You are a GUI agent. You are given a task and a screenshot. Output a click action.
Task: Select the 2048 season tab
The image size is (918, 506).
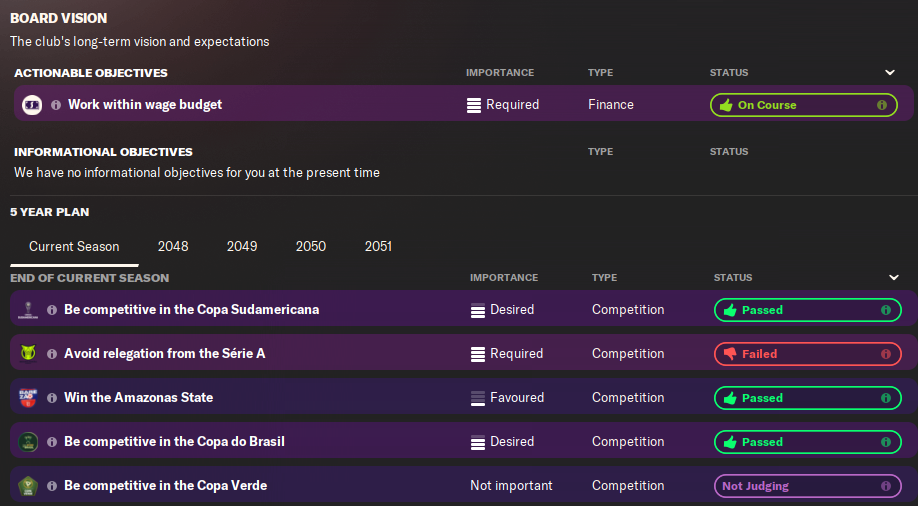pos(173,247)
